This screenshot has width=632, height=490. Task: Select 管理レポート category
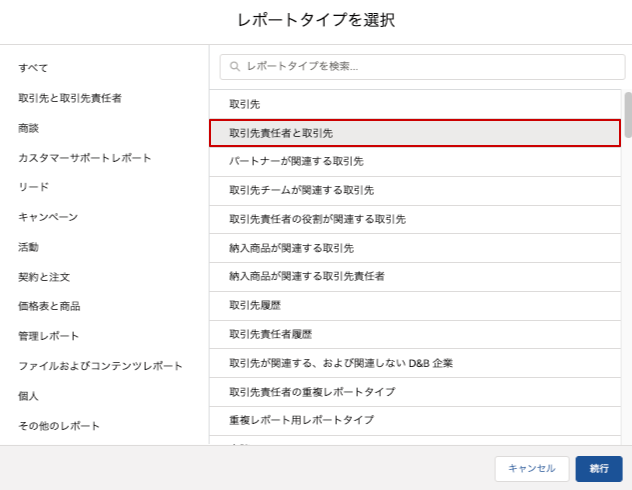point(48,336)
